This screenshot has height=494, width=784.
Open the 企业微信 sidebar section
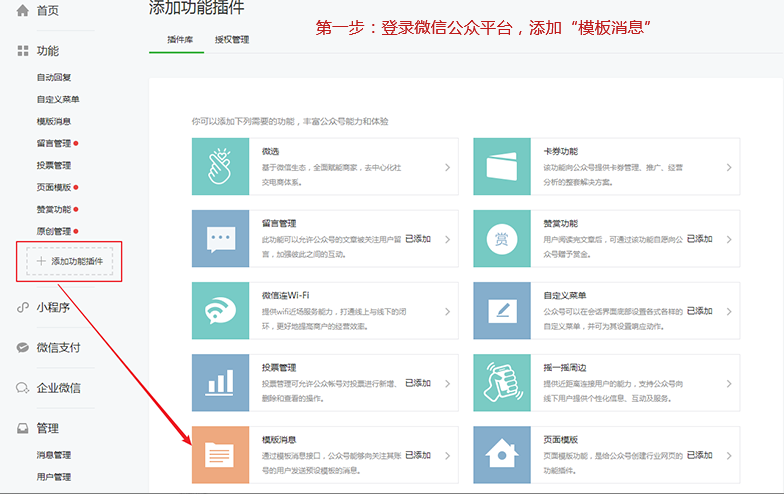point(58,388)
